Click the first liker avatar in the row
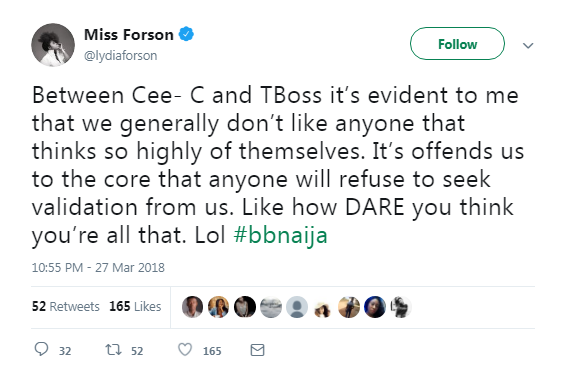This screenshot has height=383, width=564. click(x=192, y=307)
